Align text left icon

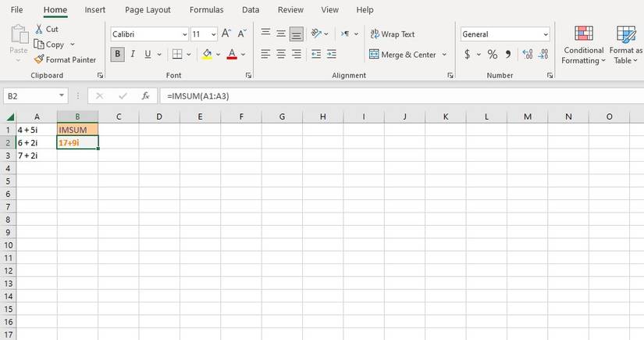[265, 54]
